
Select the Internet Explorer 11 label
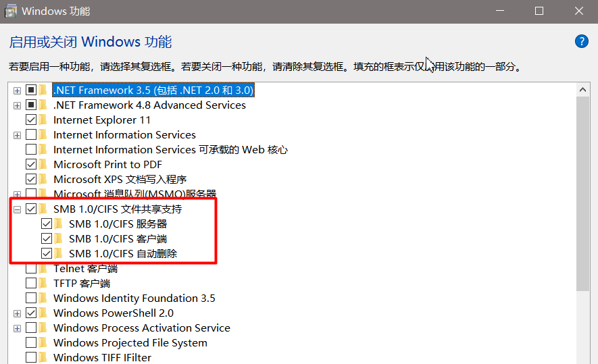[102, 120]
